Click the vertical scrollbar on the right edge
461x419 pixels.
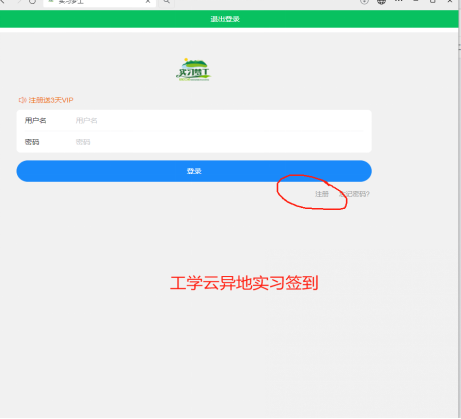460,213
